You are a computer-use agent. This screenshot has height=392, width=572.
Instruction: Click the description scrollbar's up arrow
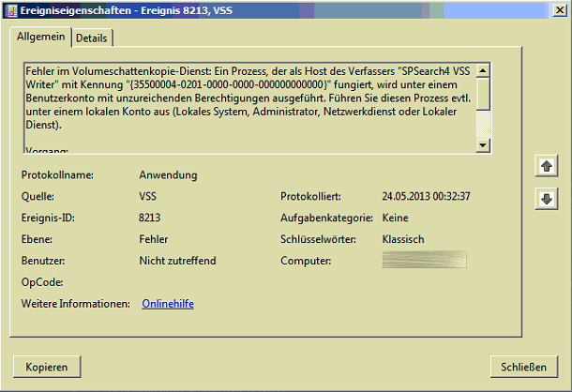pos(483,70)
